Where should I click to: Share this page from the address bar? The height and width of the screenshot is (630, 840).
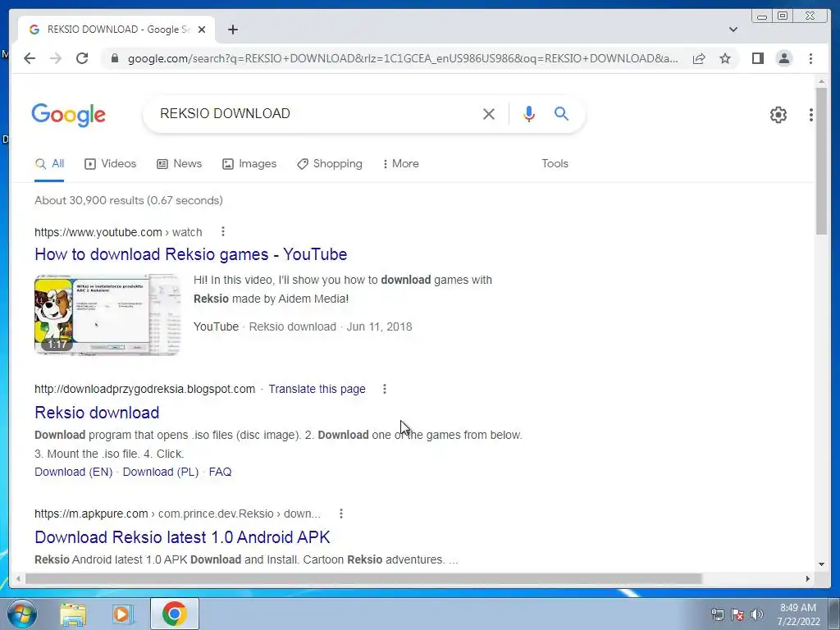(699, 58)
